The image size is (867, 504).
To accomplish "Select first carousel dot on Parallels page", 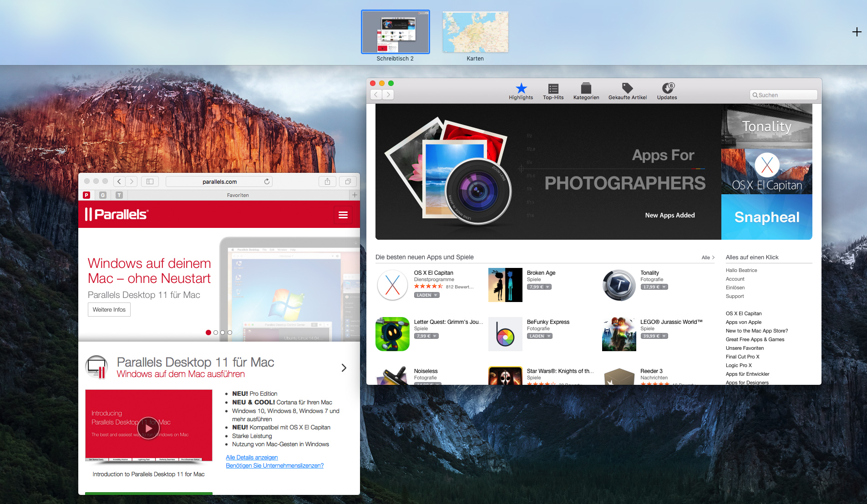I will point(208,333).
